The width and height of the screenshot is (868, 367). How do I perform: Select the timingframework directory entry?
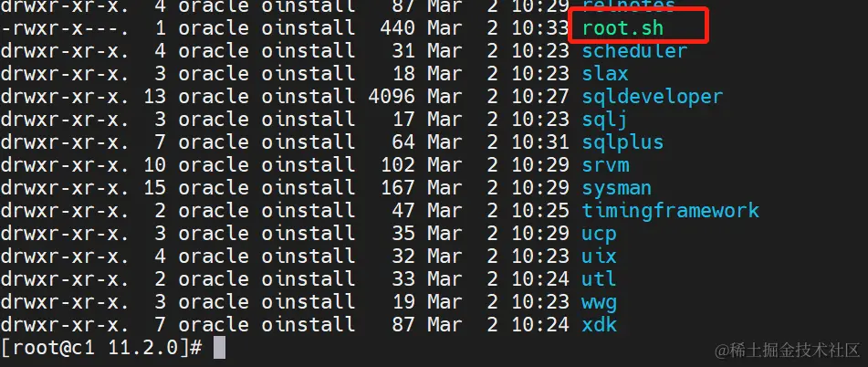pos(670,211)
